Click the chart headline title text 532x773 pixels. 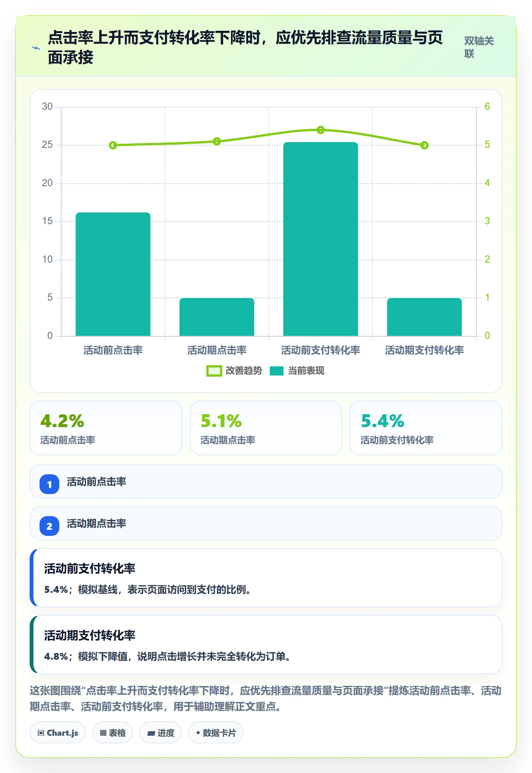coord(245,48)
